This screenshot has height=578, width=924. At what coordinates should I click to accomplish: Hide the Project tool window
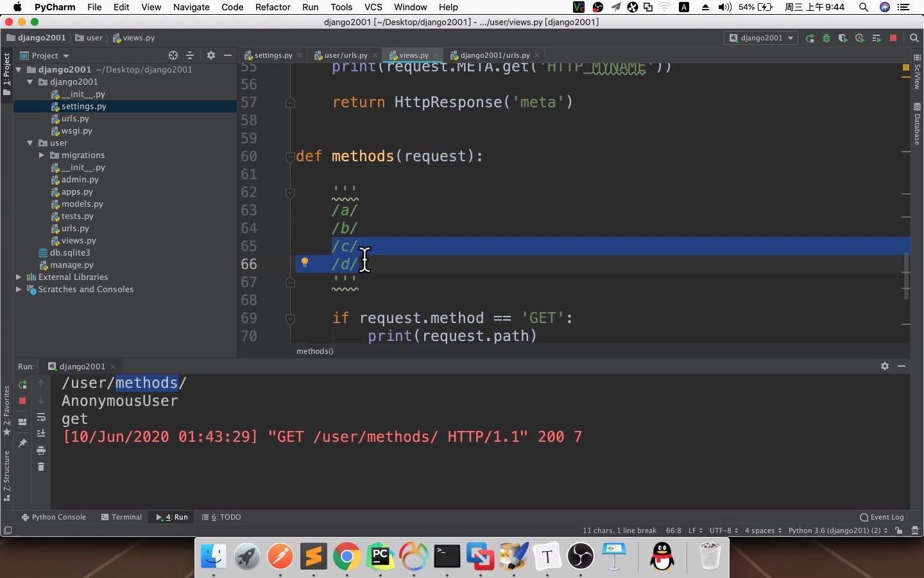point(227,55)
